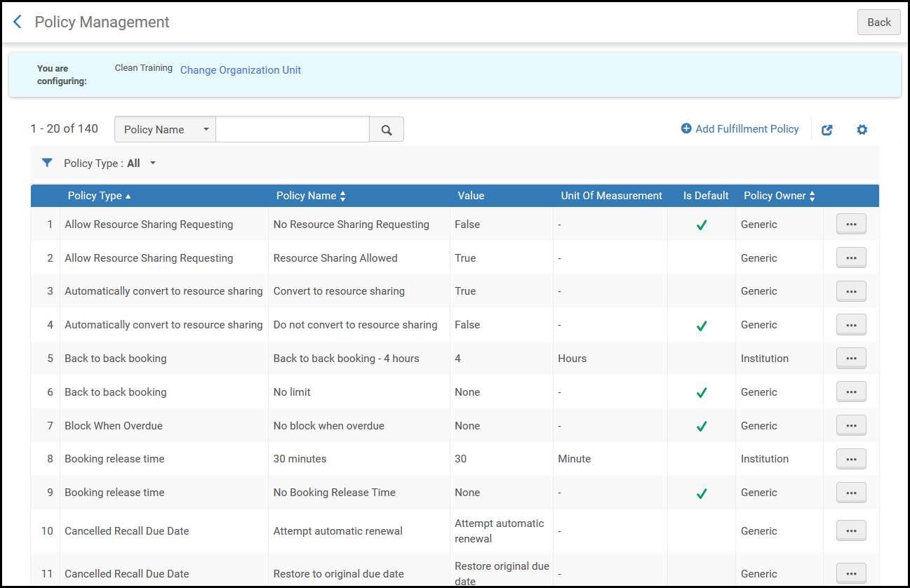Image resolution: width=910 pixels, height=588 pixels.
Task: Click Attempt automatic renewal policy name
Action: click(337, 531)
